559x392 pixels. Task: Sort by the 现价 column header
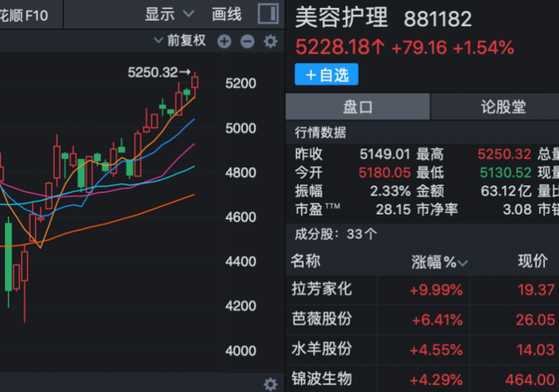tap(532, 261)
